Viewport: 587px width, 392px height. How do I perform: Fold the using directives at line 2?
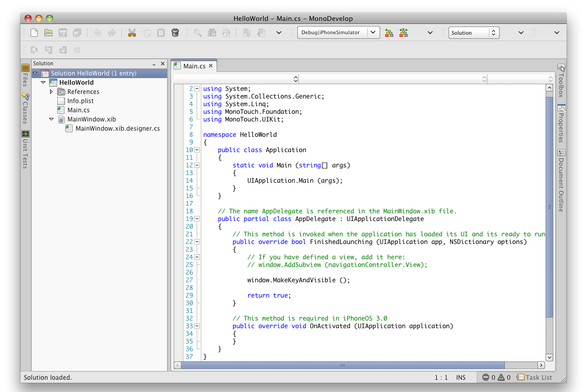tap(197, 89)
